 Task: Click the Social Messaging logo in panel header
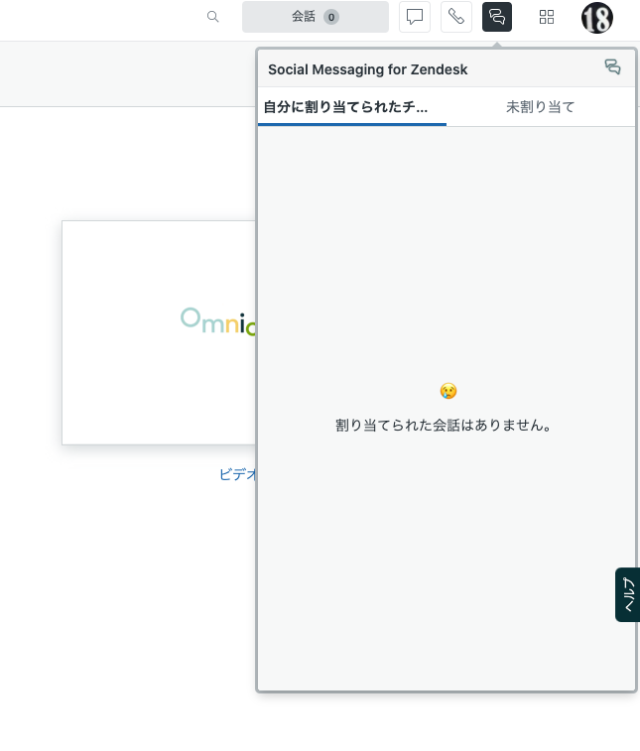[613, 67]
